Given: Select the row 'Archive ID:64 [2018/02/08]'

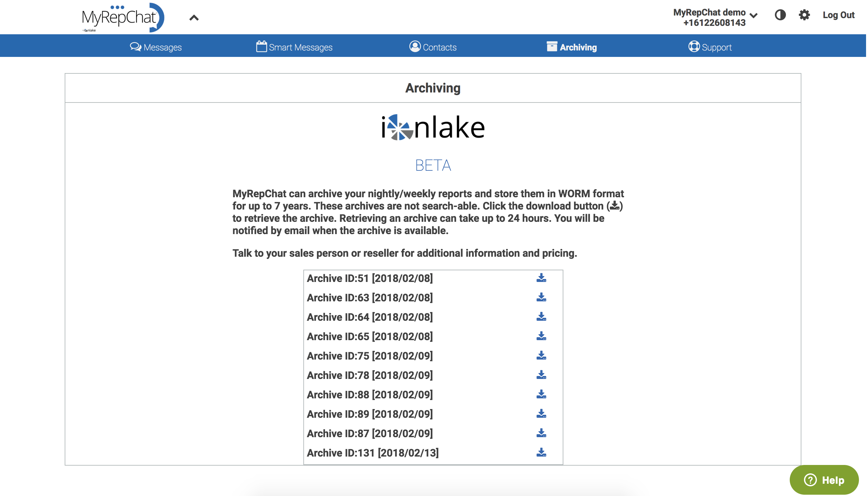Looking at the screenshot, I should click(x=434, y=317).
